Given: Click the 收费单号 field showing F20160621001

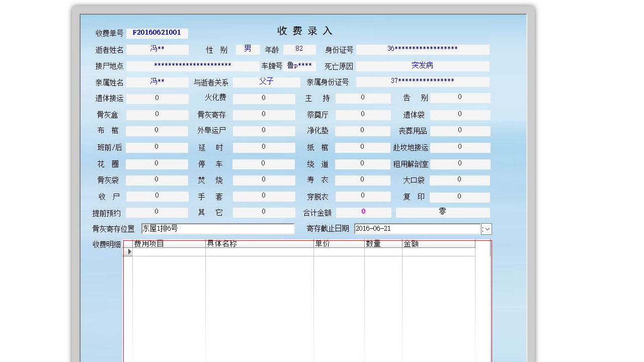Looking at the screenshot, I should (156, 33).
